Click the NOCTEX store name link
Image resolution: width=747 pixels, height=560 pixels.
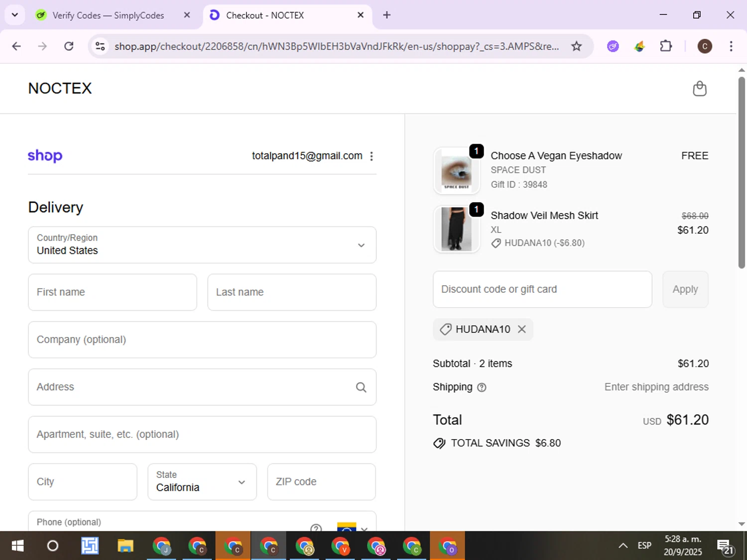[x=60, y=89]
